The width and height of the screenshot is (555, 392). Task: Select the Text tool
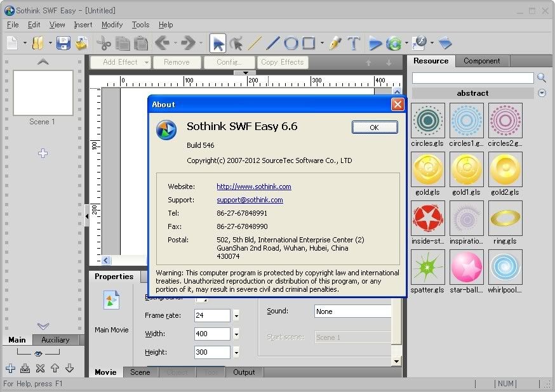coord(354,43)
